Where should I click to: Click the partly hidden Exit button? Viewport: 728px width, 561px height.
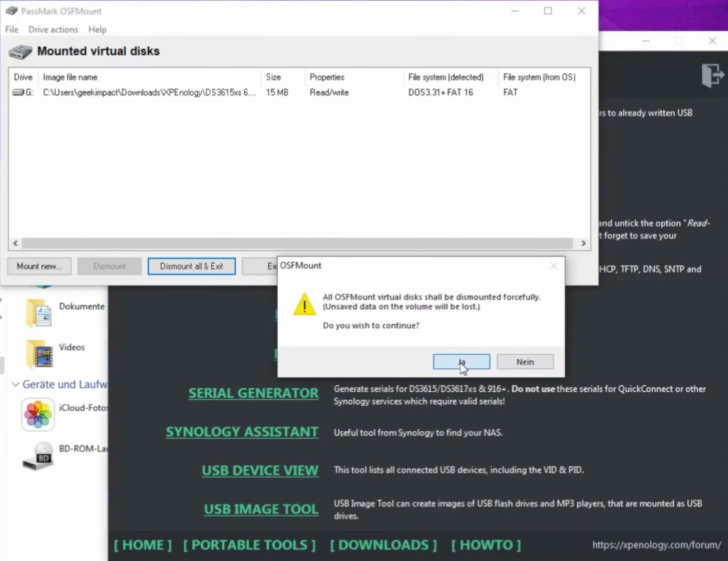tap(260, 266)
